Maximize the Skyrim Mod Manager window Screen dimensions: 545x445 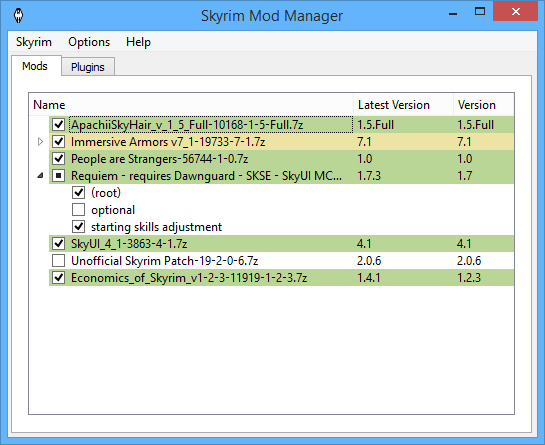click(x=480, y=11)
